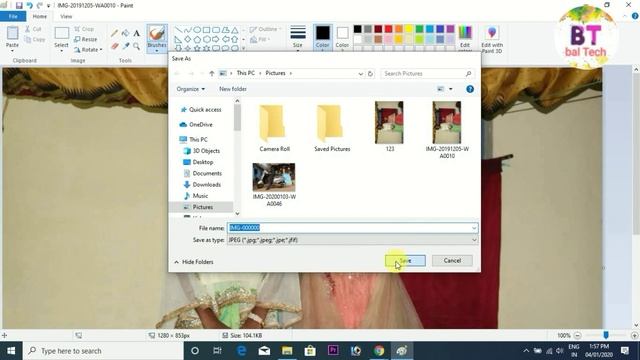Open the Save as type dropdown

[x=352, y=240]
